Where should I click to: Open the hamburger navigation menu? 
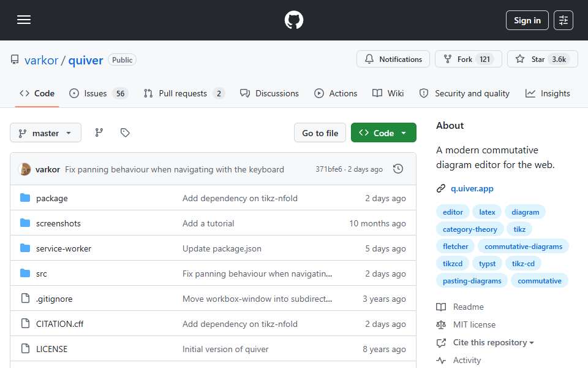pyautogui.click(x=24, y=20)
